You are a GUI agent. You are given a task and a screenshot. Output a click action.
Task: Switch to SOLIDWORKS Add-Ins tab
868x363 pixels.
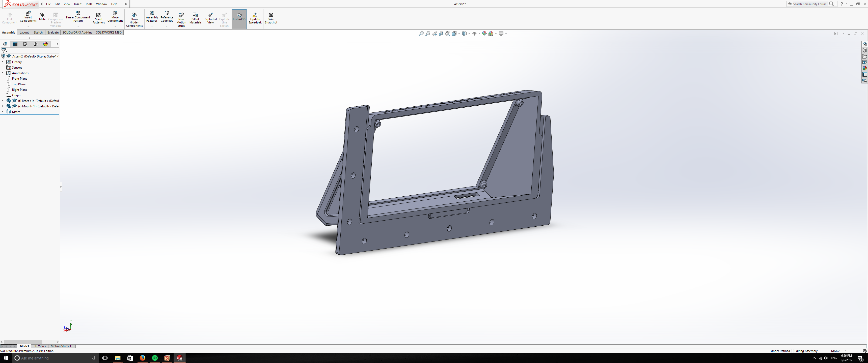click(77, 33)
